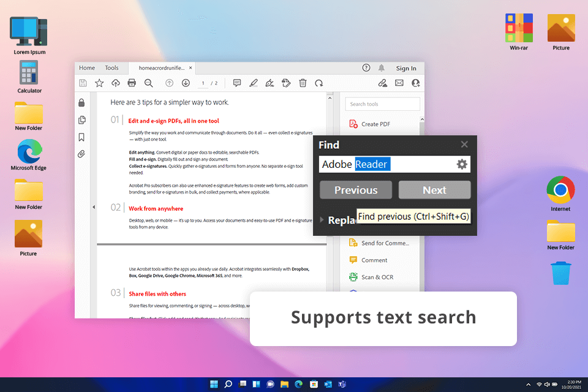Select Recycle Bin desktop icon
The height and width of the screenshot is (392, 588).
point(561,273)
